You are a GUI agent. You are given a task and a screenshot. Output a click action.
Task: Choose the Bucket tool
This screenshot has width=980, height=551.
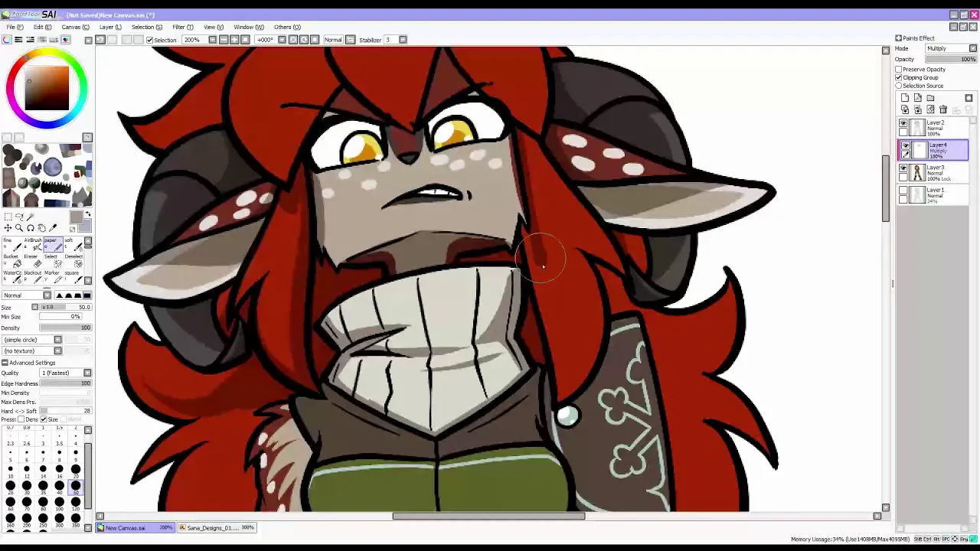pos(12,262)
